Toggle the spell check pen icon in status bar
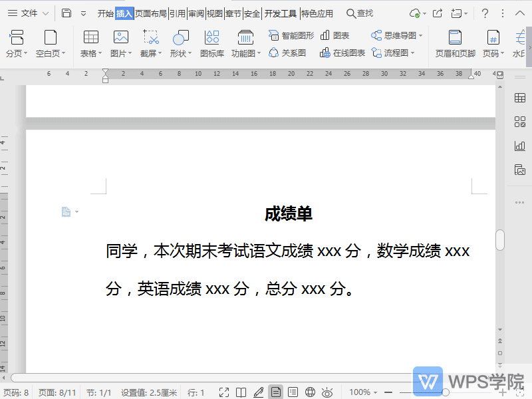Screen dimensions: 532x399 [260, 392]
